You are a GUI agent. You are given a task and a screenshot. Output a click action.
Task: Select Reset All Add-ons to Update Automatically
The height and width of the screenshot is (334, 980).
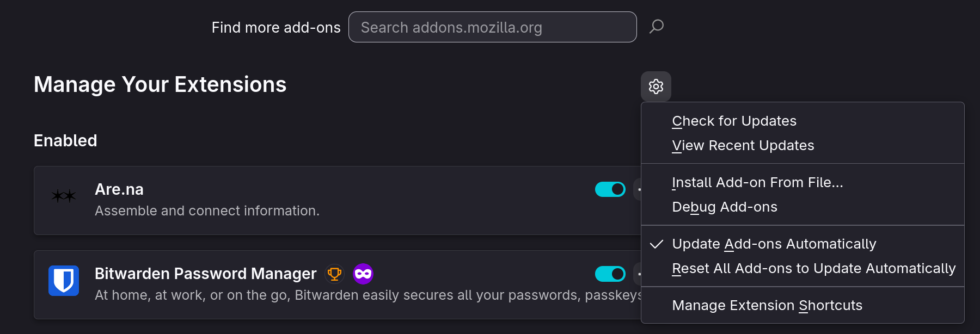tap(813, 268)
